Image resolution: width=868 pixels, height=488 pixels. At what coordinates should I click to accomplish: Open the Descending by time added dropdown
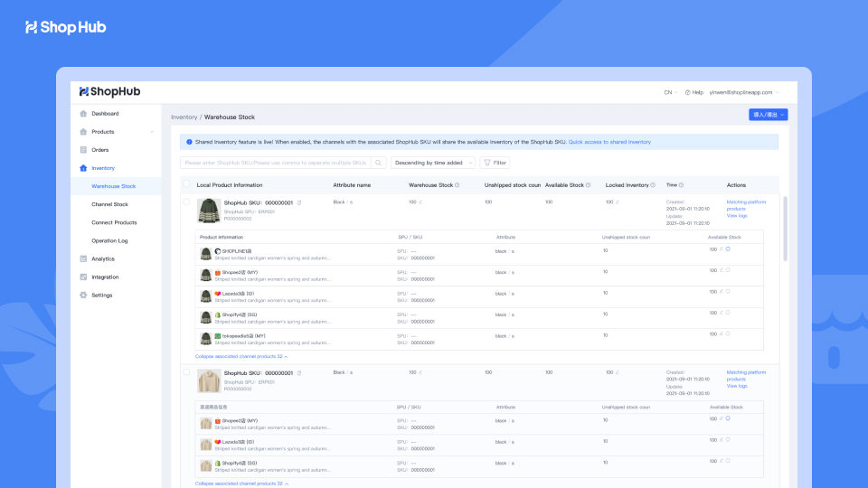coord(432,163)
